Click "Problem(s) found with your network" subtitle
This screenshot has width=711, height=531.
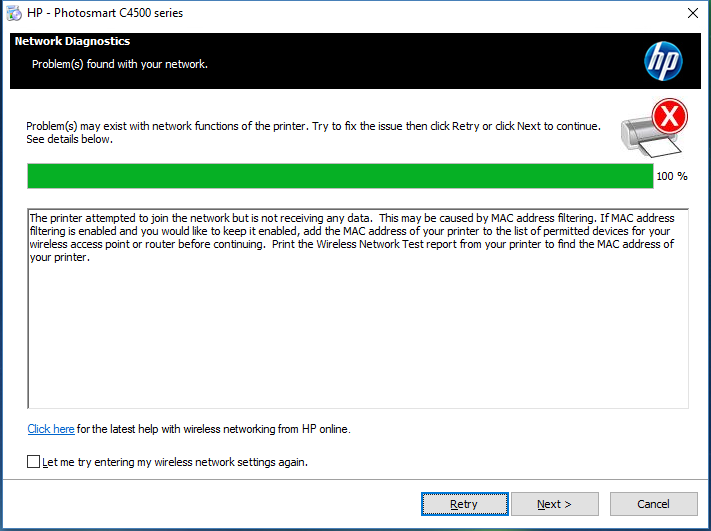point(120,64)
